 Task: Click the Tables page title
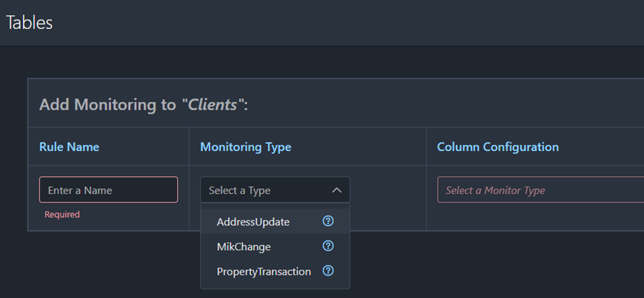(x=29, y=22)
